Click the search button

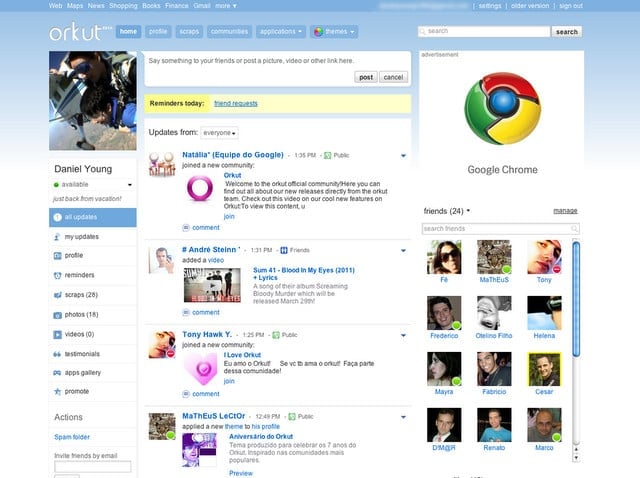567,32
